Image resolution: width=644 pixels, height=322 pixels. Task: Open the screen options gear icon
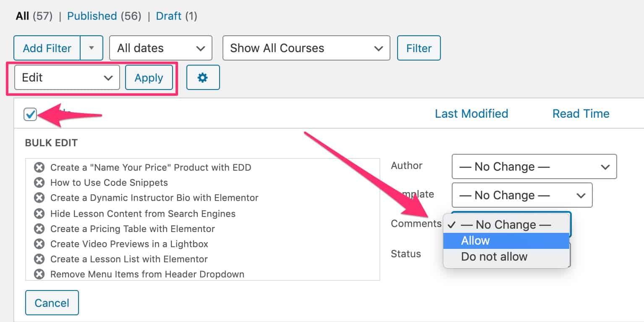pos(203,77)
